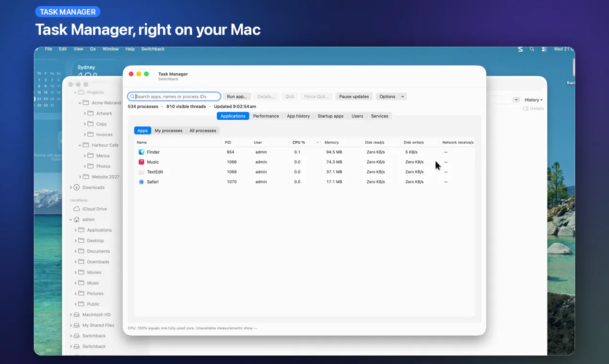Click the admin home icon in sidebar
This screenshot has width=609, height=364.
(x=76, y=219)
